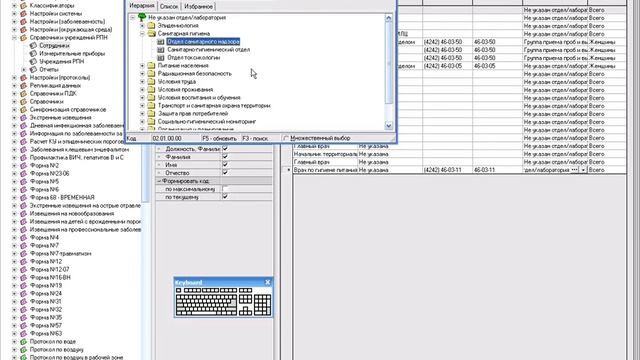Click Форма 68 - ВРЕМЕННАЯ icon
Screen dimensions: 640x360
pos(24,197)
